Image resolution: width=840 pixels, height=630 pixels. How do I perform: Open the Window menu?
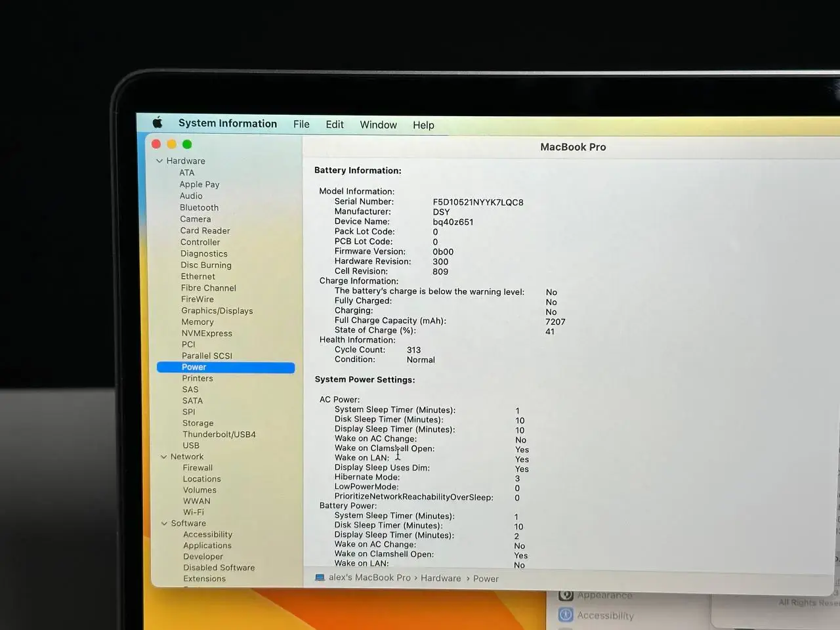[378, 125]
